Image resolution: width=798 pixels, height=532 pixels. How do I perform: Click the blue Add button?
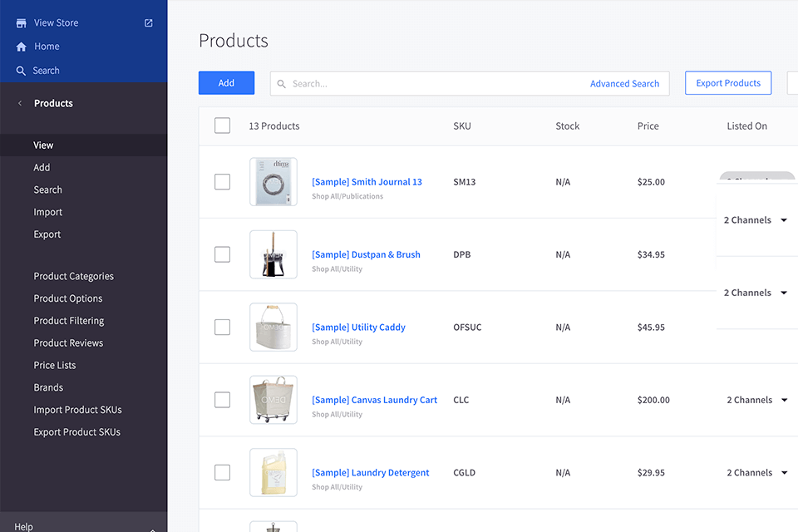[x=226, y=83]
